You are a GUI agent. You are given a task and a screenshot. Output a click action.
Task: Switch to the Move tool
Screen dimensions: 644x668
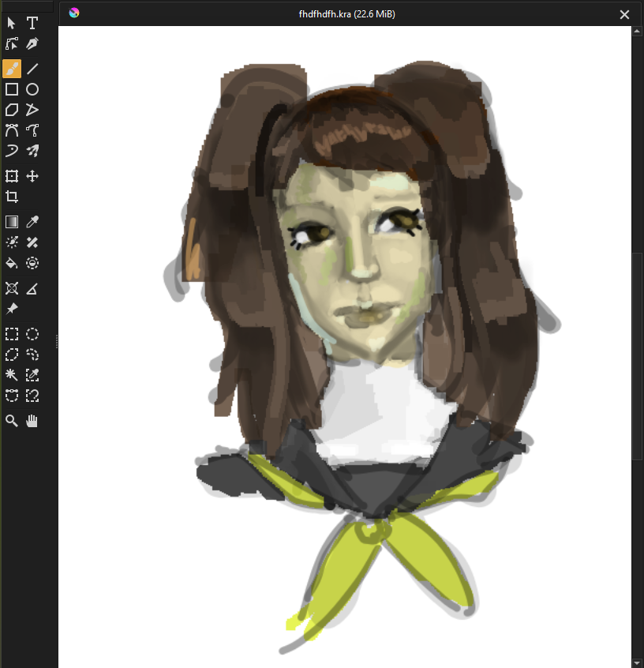coord(32,176)
